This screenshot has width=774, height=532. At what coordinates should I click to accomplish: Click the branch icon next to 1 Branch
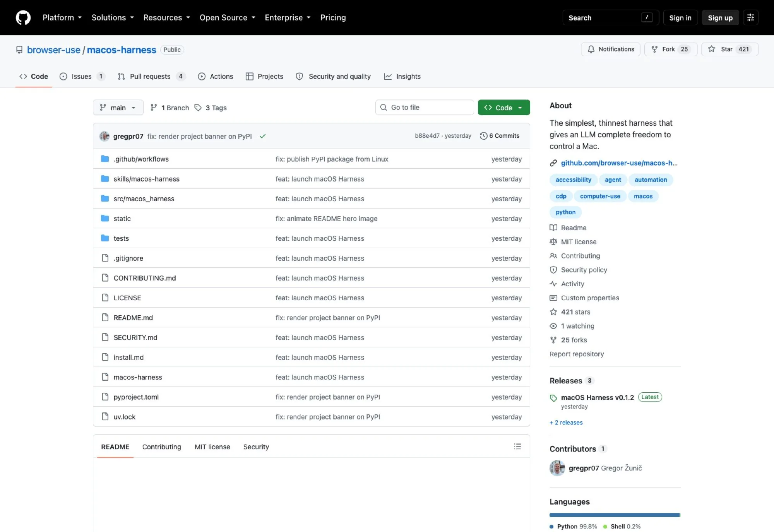[154, 108]
